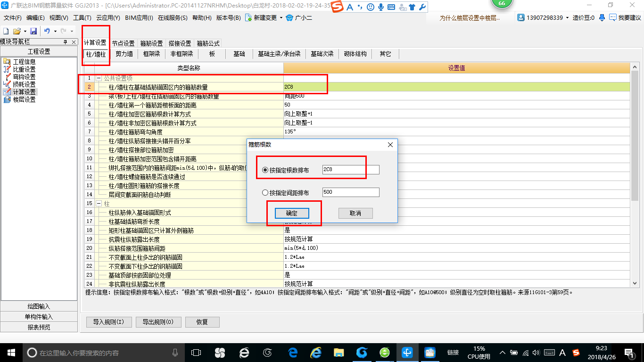The width and height of the screenshot is (644, 362).
Task: Click 取消 in the 箍筋根数 dialog
Action: click(x=355, y=213)
